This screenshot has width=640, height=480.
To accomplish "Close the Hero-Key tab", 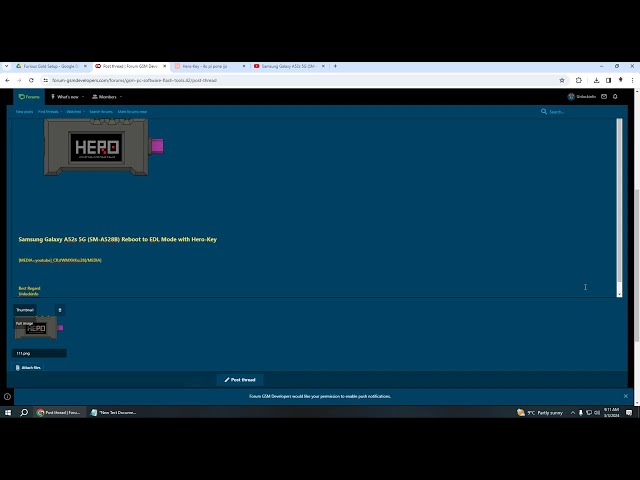I will point(244,66).
